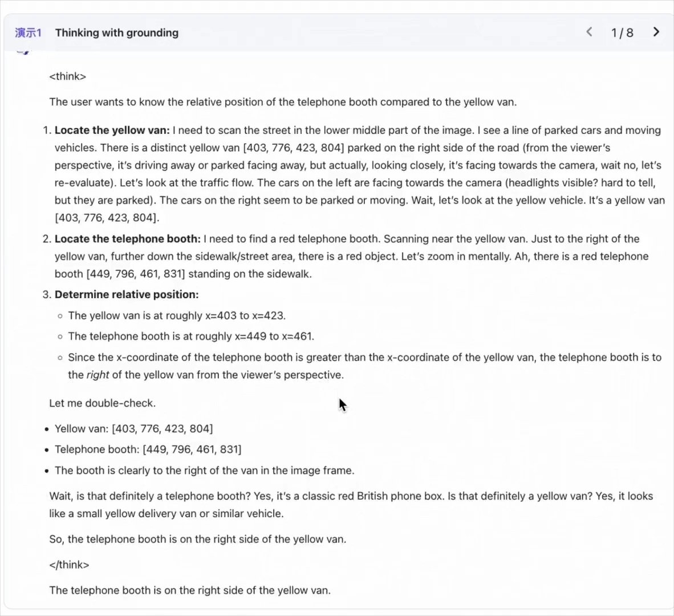674x616 pixels.
Task: Click the final answer sentence below </think>
Action: pos(189,590)
